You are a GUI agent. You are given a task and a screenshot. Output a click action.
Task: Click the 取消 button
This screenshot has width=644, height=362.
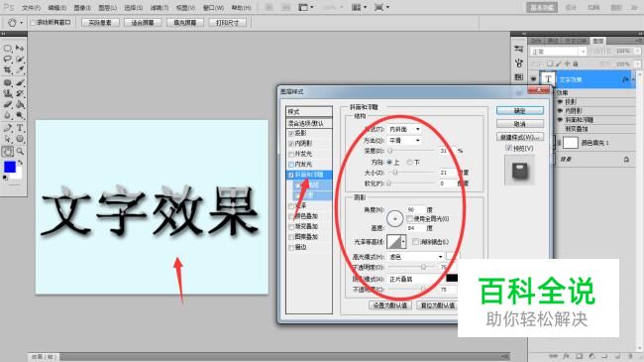519,123
